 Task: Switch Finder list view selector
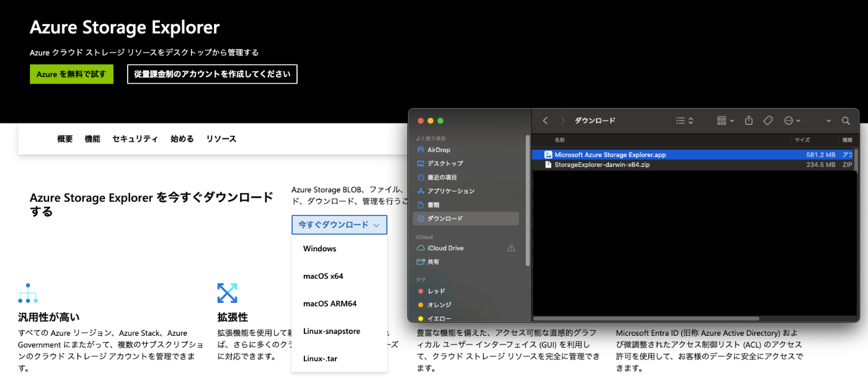pos(684,120)
